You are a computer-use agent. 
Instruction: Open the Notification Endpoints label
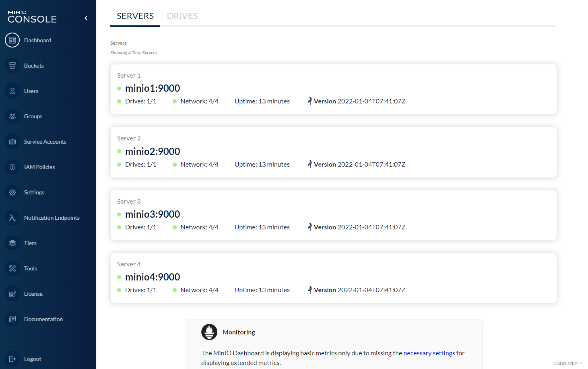(x=52, y=218)
